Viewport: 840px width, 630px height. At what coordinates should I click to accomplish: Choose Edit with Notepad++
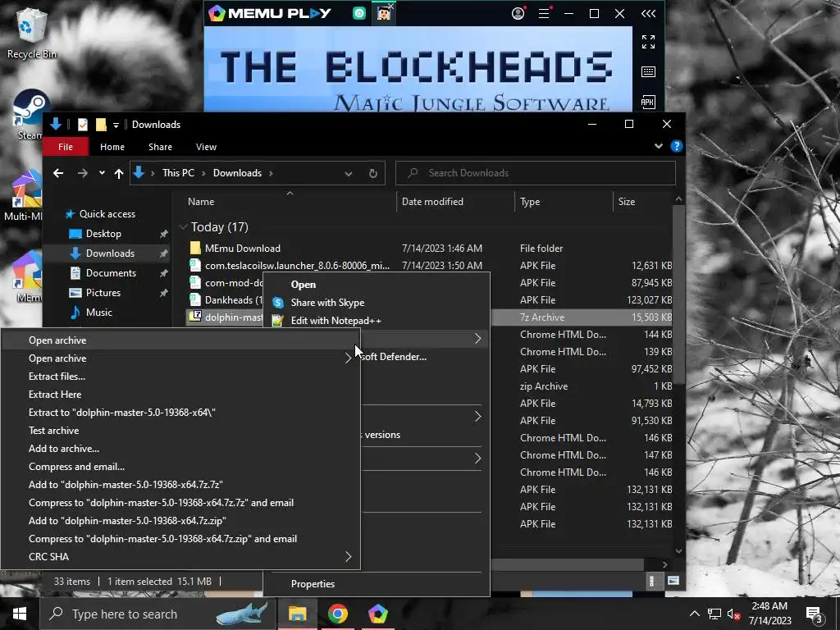tap(336, 321)
